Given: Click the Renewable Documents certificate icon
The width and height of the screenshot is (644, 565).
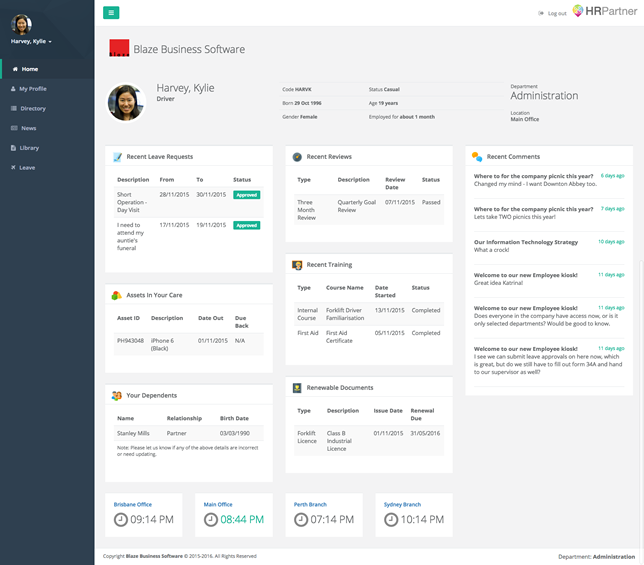Looking at the screenshot, I should 297,388.
